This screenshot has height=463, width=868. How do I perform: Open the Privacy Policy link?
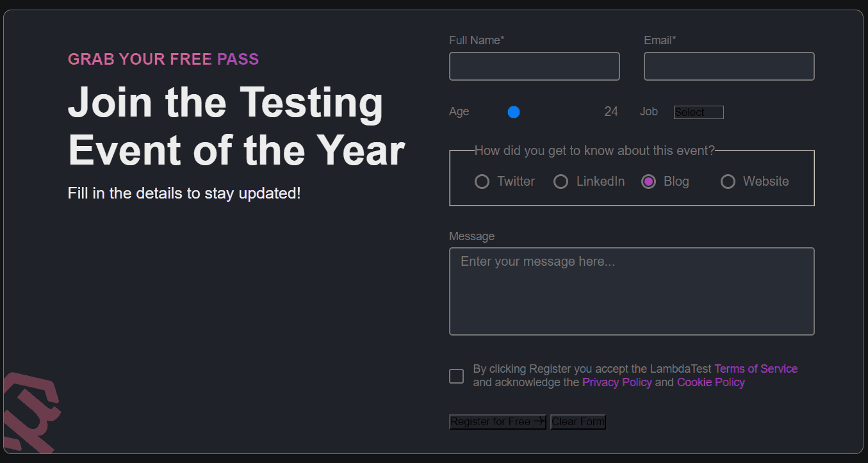point(617,382)
